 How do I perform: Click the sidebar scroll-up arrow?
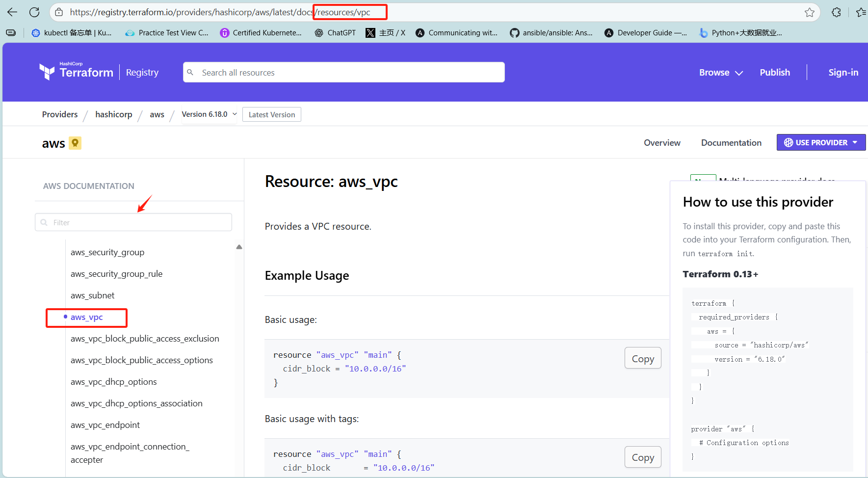tap(239, 247)
